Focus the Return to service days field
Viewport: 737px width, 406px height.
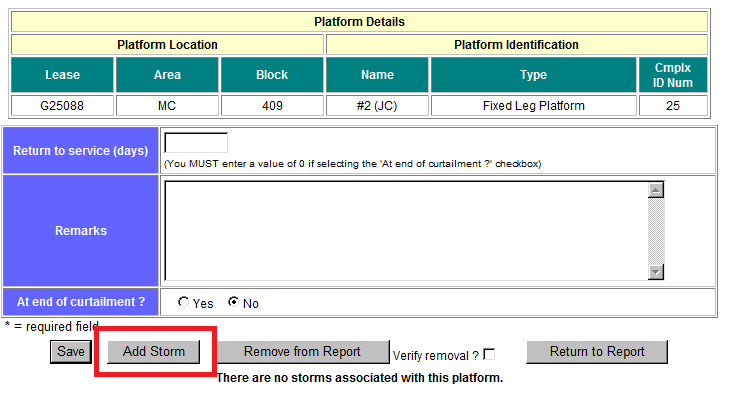[x=196, y=143]
